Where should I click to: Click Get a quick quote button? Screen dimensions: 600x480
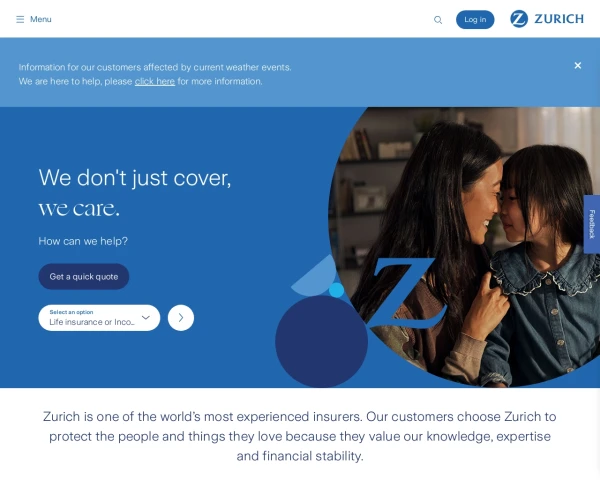pos(84,276)
